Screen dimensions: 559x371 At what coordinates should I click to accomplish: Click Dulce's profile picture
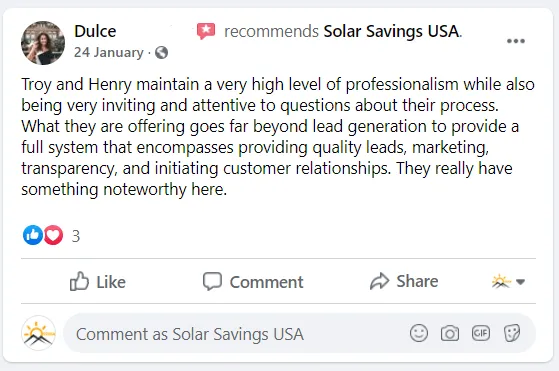pyautogui.click(x=43, y=43)
